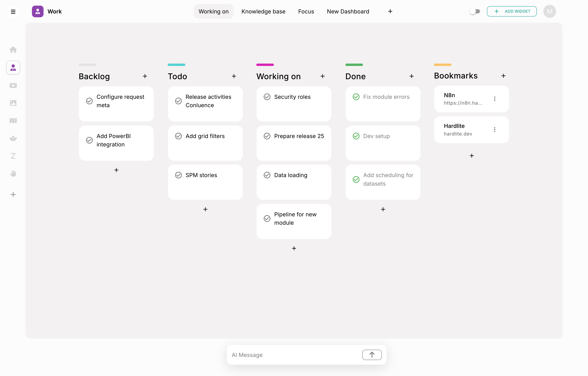The height and width of the screenshot is (376, 588).
Task: Open the hand sidebar icon
Action: [x=13, y=173]
